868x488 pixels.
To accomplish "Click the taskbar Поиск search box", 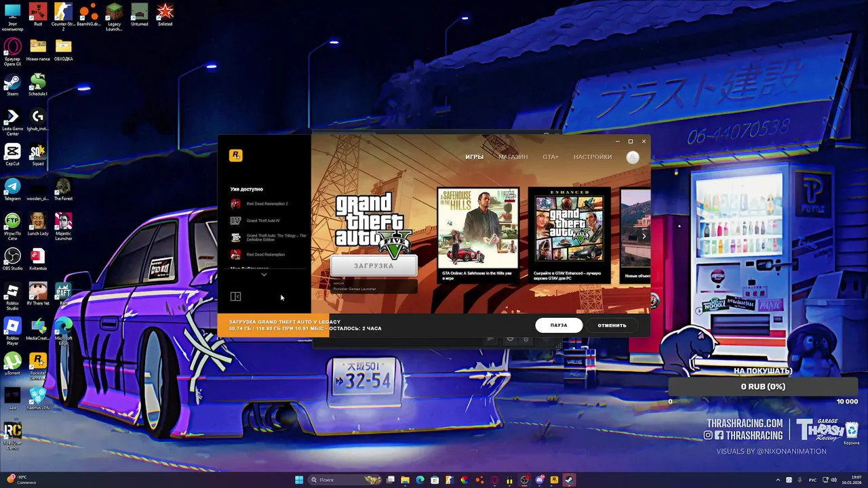I will coord(346,480).
